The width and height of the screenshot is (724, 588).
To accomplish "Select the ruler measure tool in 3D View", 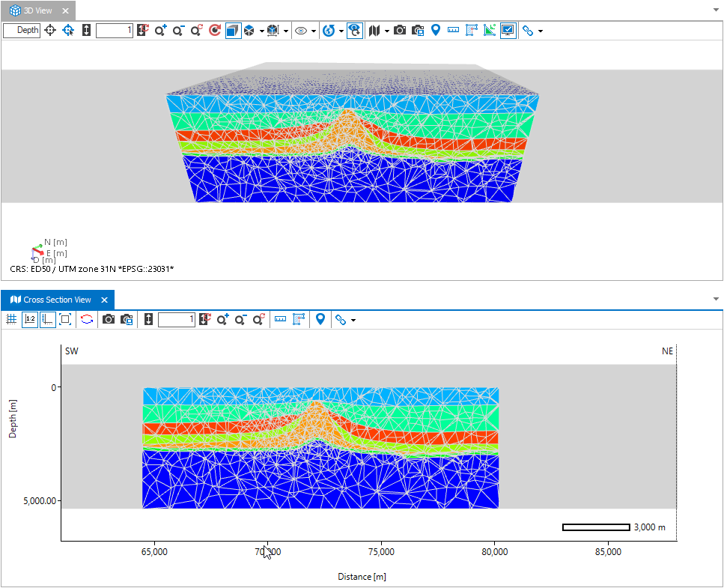I will [x=453, y=31].
